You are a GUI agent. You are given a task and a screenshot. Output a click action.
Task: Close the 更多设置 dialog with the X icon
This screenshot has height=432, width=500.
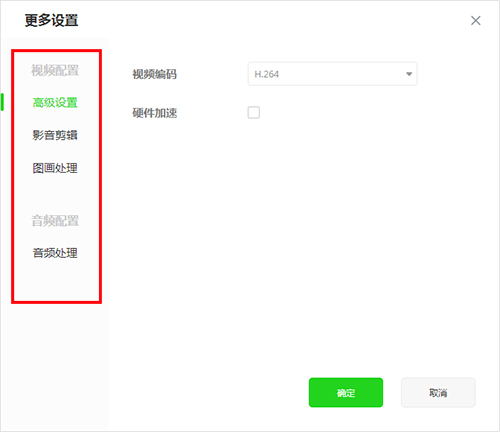pos(476,21)
